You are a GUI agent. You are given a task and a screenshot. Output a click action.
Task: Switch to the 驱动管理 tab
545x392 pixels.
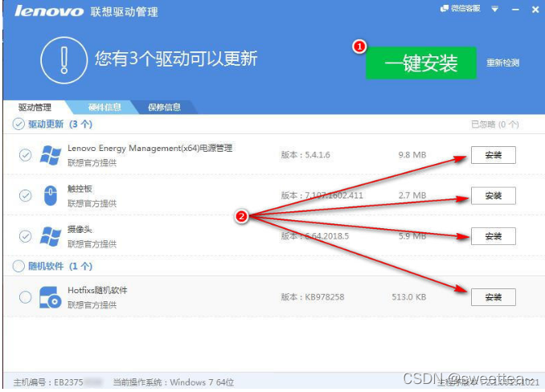tap(35, 108)
